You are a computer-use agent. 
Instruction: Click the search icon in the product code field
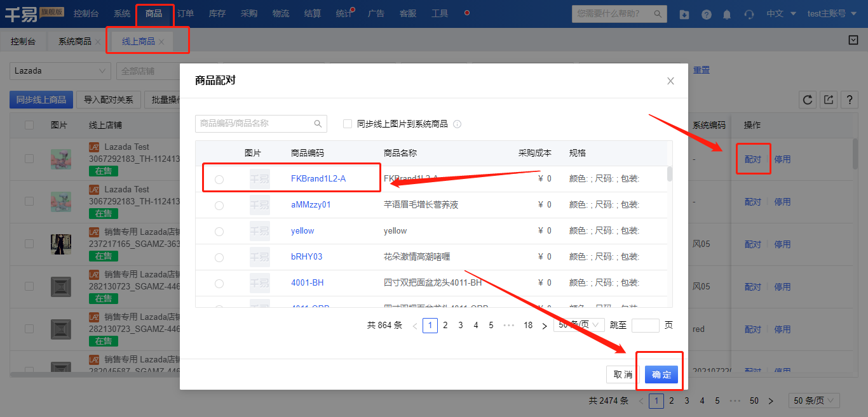318,124
